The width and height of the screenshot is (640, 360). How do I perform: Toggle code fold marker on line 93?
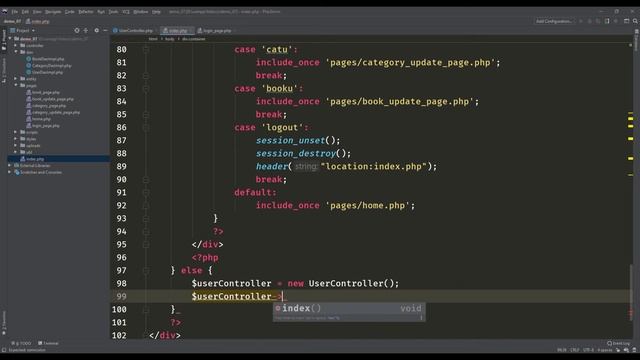pyautogui.click(x=146, y=218)
